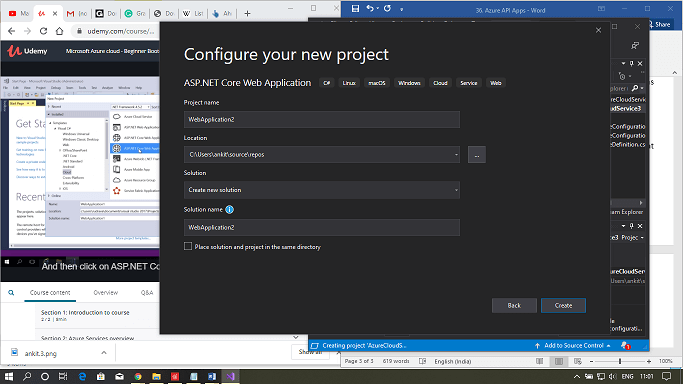Open the Course content tab on Udemy
The width and height of the screenshot is (683, 384).
click(x=50, y=293)
